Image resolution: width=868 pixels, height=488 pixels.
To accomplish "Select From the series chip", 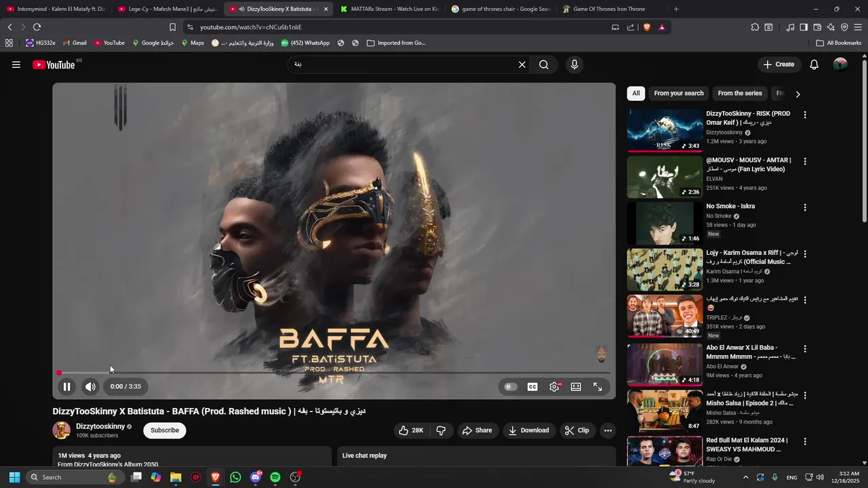I will coord(740,94).
